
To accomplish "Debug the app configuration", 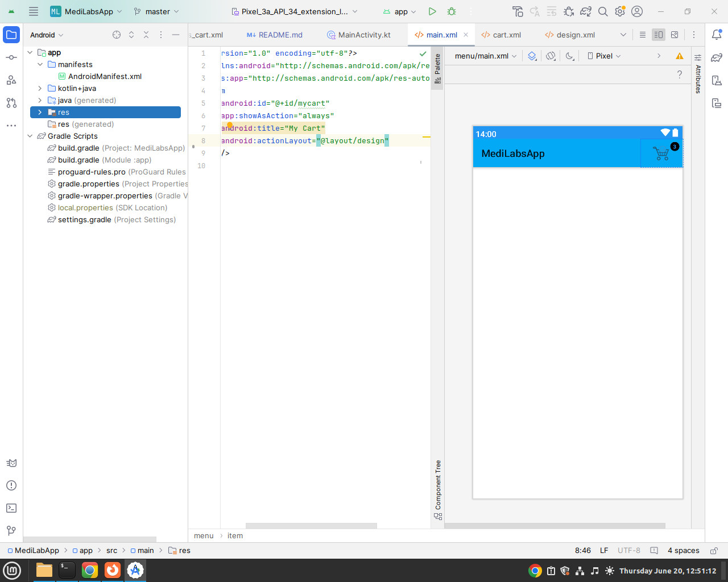I will pyautogui.click(x=452, y=11).
